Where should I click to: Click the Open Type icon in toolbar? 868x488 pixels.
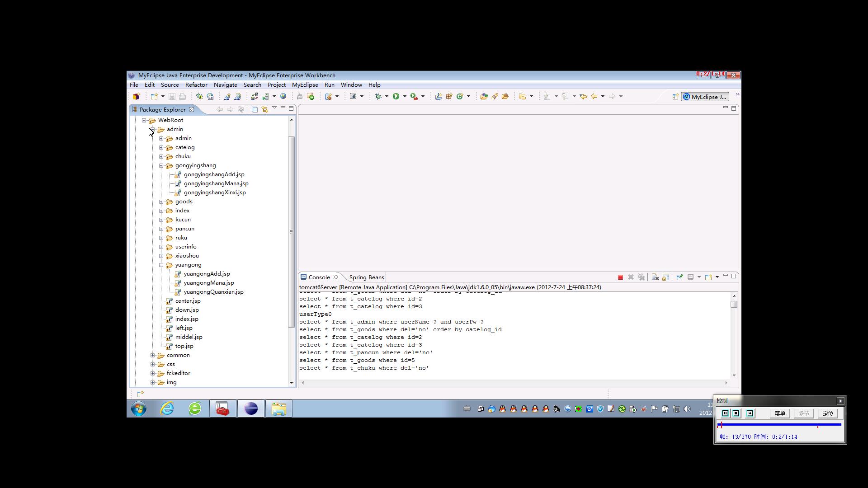(x=484, y=96)
